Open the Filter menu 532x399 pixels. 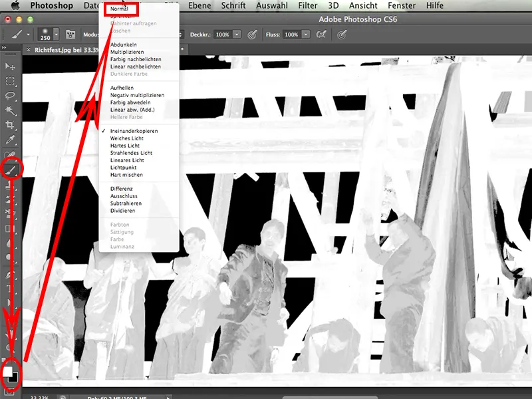[x=308, y=5]
